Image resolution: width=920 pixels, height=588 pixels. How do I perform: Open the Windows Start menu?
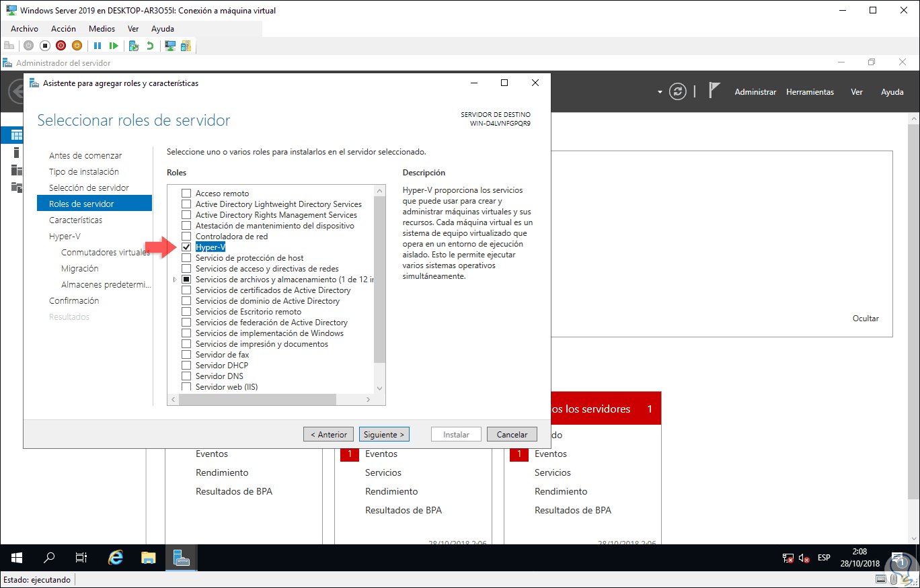click(17, 558)
